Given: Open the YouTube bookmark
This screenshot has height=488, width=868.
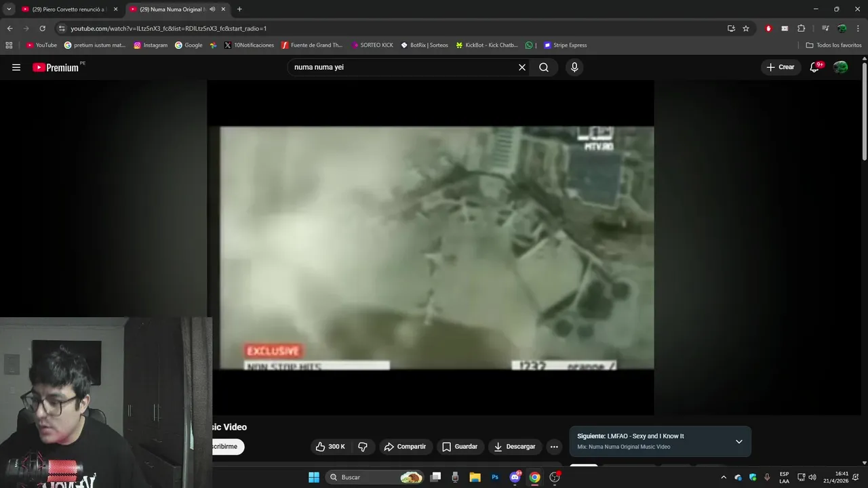Looking at the screenshot, I should [x=41, y=45].
